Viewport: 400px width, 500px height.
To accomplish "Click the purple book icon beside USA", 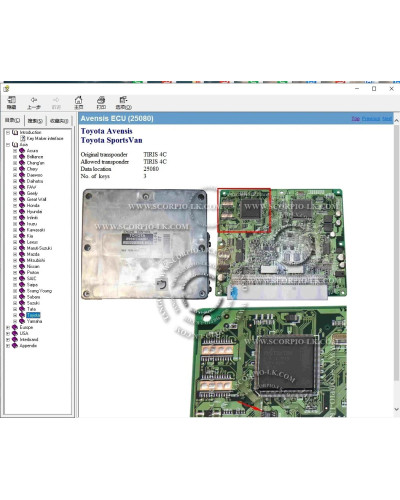I will coord(15,333).
